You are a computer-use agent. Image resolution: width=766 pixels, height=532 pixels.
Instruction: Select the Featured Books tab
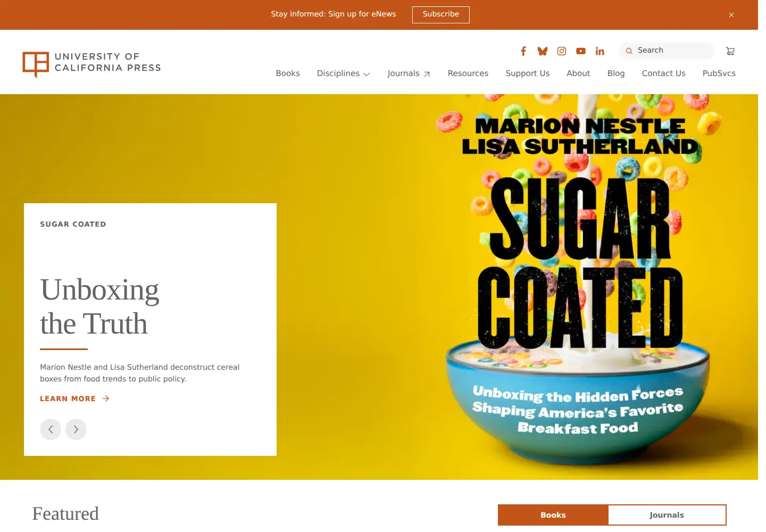pos(553,515)
